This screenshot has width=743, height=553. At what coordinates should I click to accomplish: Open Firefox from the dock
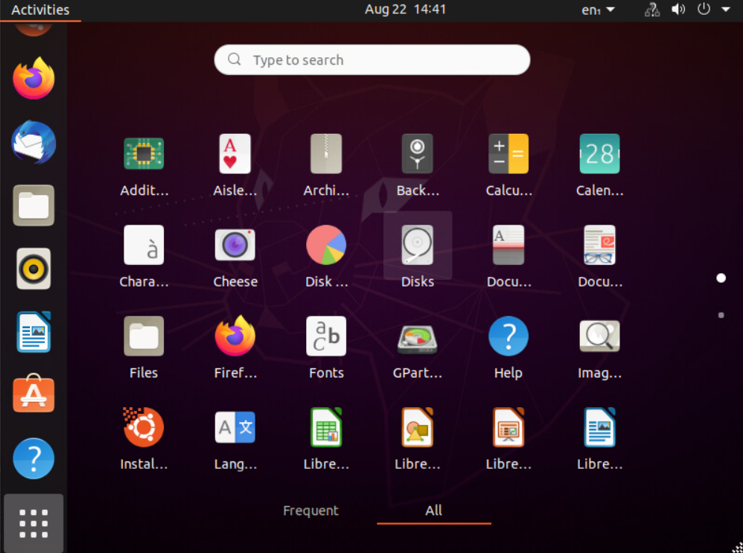[33, 79]
